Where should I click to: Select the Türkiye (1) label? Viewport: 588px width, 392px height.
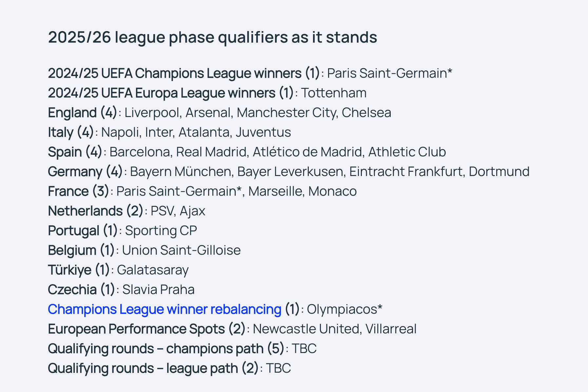(79, 270)
